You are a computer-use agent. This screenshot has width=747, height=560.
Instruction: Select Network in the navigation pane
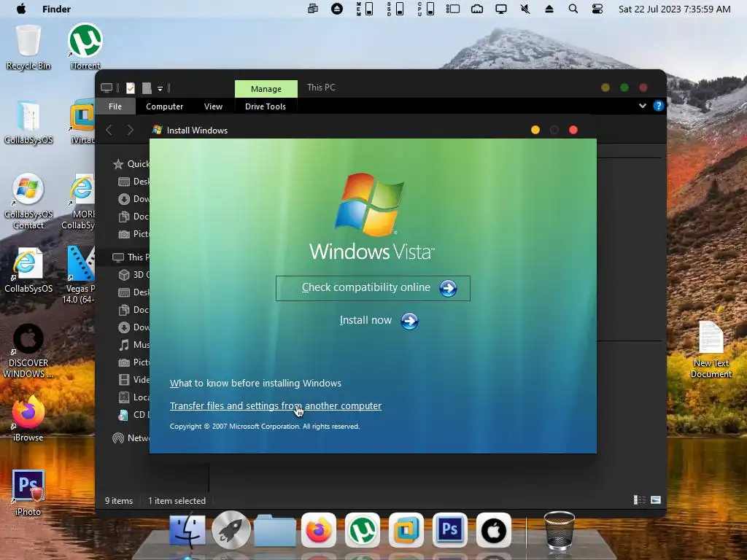pyautogui.click(x=131, y=438)
